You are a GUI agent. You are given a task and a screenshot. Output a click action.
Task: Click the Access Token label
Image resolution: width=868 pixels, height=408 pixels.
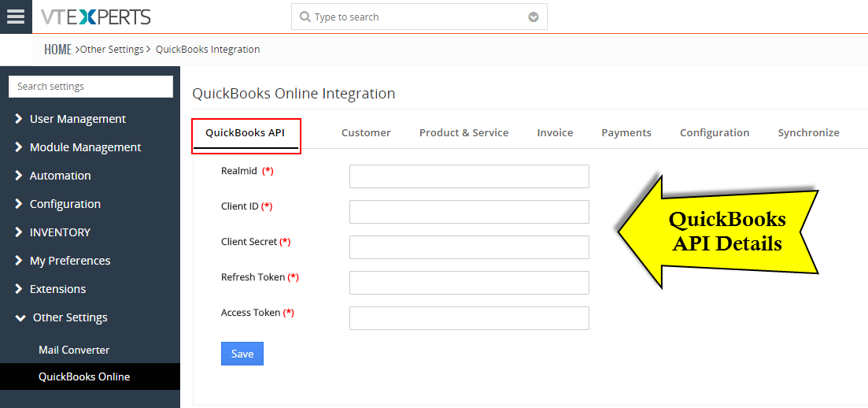click(x=251, y=313)
